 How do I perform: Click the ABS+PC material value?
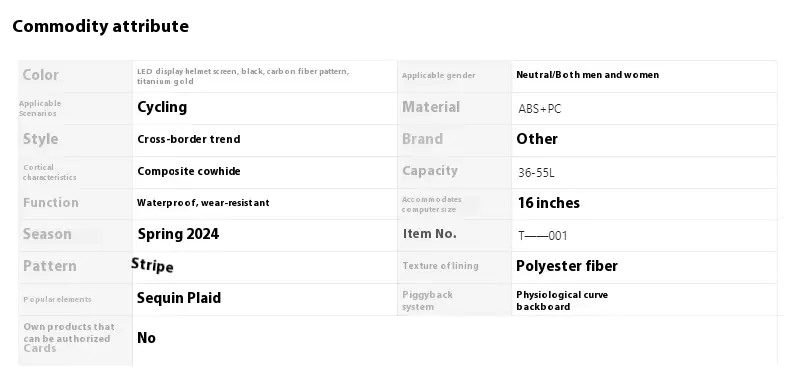(540, 109)
